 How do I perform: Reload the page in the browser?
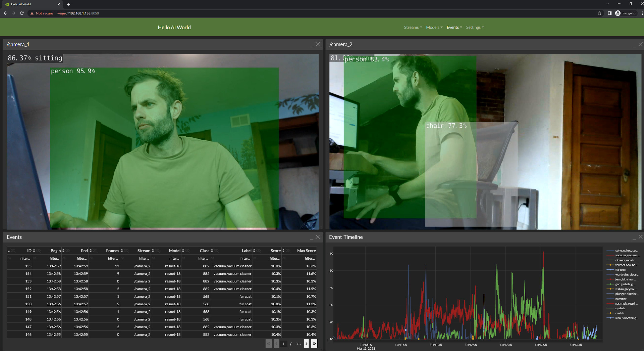pyautogui.click(x=22, y=13)
